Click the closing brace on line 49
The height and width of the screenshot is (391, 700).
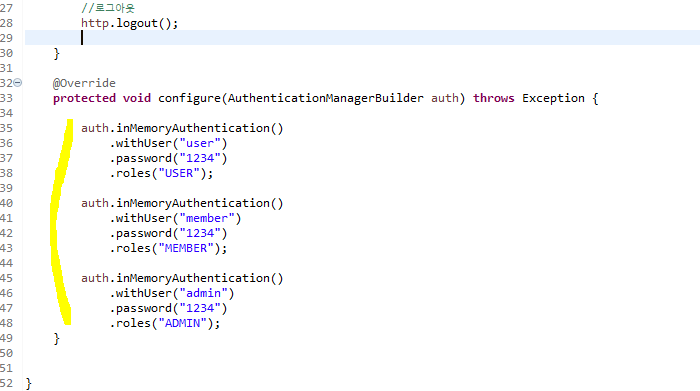(x=56, y=339)
